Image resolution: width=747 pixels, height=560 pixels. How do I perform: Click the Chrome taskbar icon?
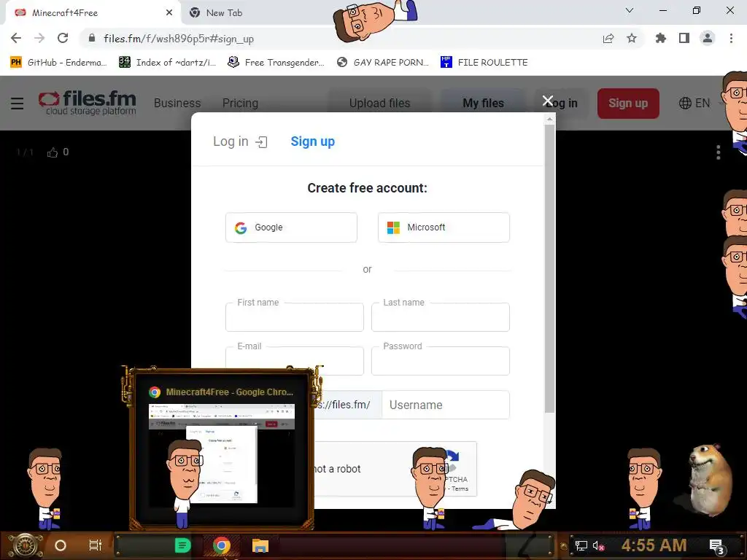coord(222,545)
